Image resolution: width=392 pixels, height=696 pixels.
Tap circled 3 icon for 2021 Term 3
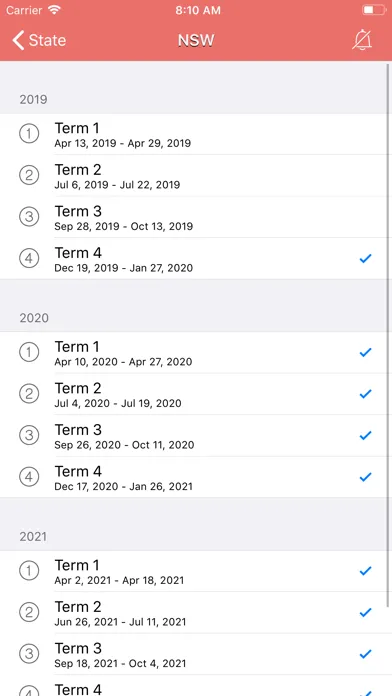29,654
